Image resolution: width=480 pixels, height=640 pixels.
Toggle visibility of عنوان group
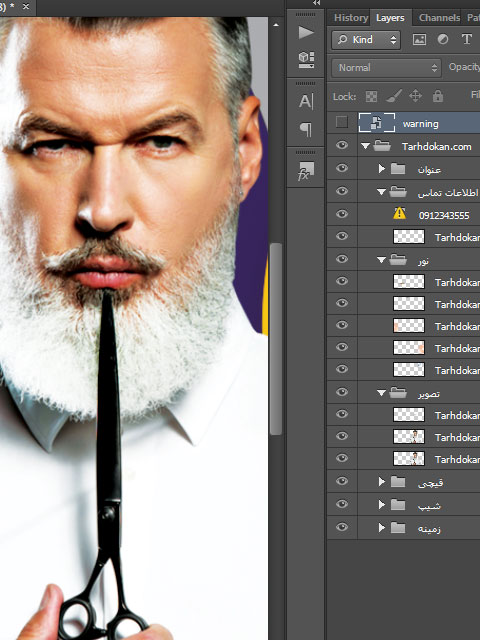[x=342, y=168]
